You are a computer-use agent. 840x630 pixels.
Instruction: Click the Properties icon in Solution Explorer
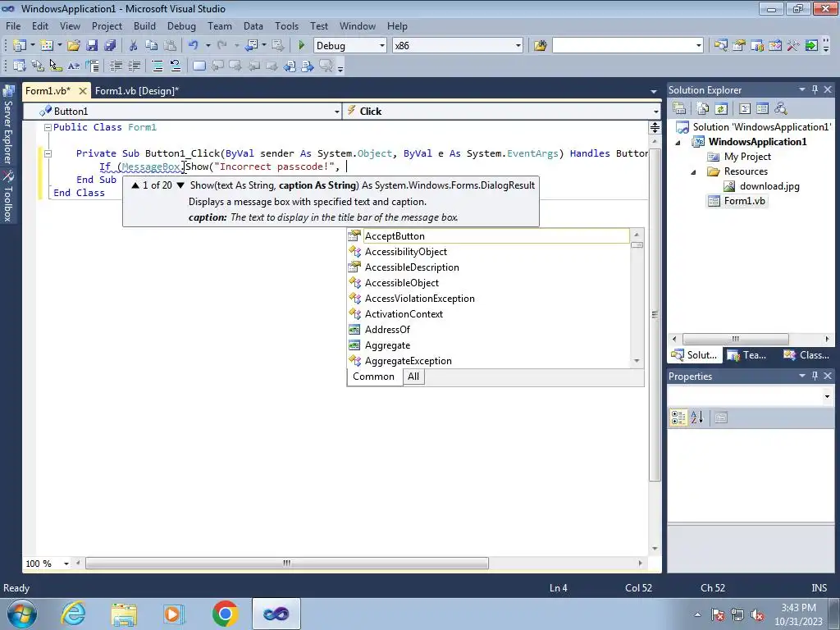[679, 108]
